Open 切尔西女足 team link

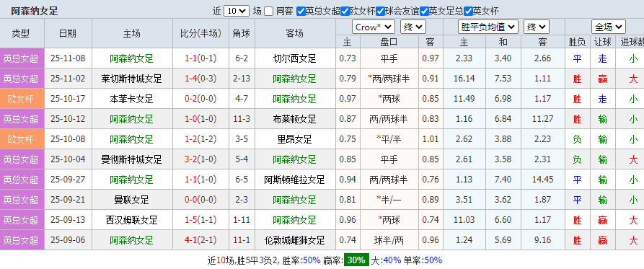(294, 58)
